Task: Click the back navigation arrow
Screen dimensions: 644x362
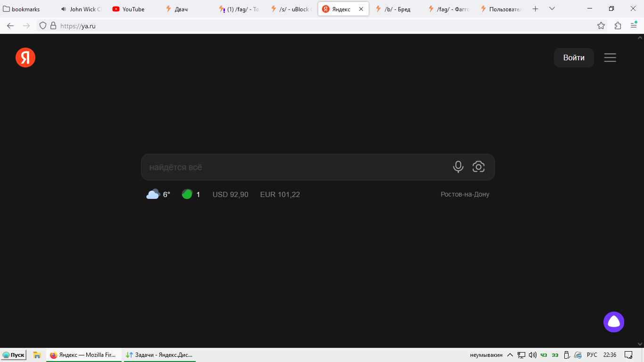Action: 10,25
